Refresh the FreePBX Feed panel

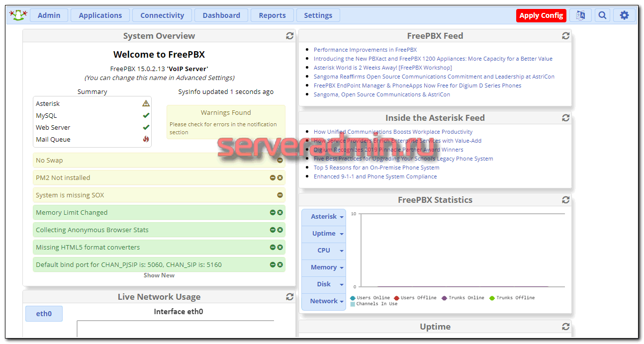point(565,36)
